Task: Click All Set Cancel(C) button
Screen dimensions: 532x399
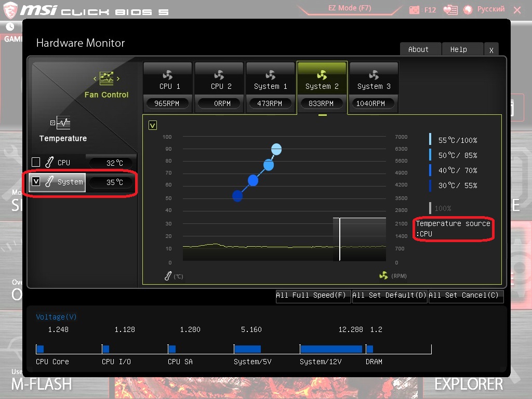Action: [466, 296]
